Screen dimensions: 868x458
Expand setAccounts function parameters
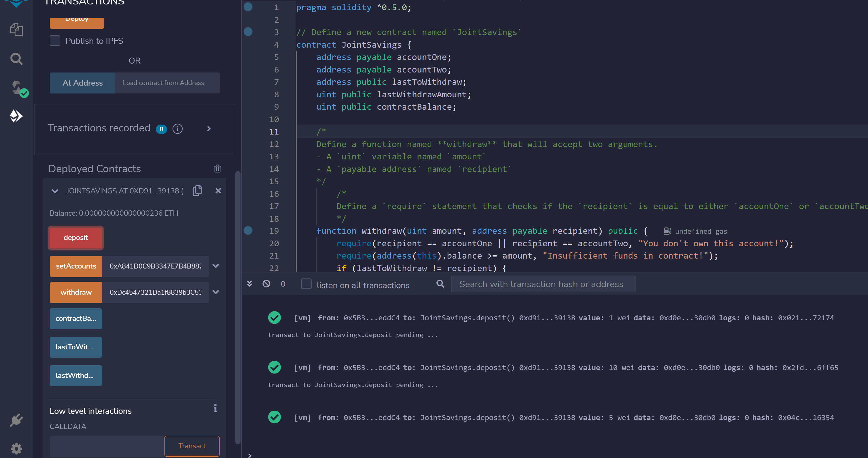(216, 266)
